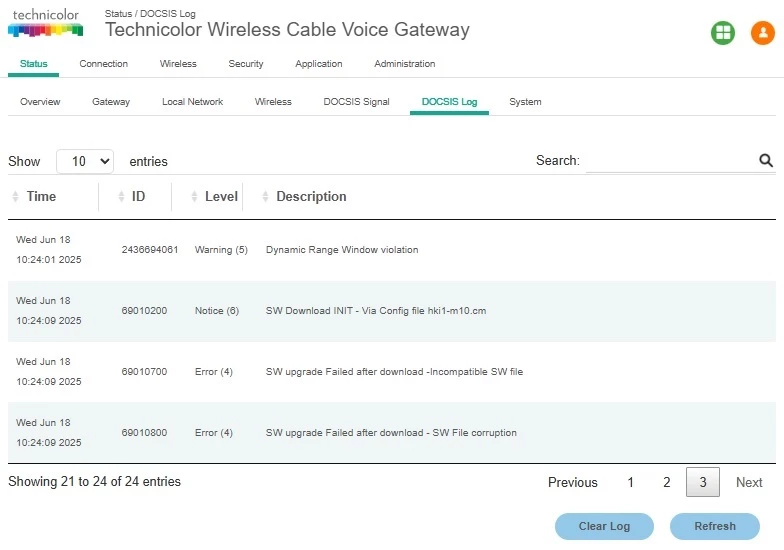Switch to the System tab
The width and height of the screenshot is (784, 550).
tap(525, 102)
